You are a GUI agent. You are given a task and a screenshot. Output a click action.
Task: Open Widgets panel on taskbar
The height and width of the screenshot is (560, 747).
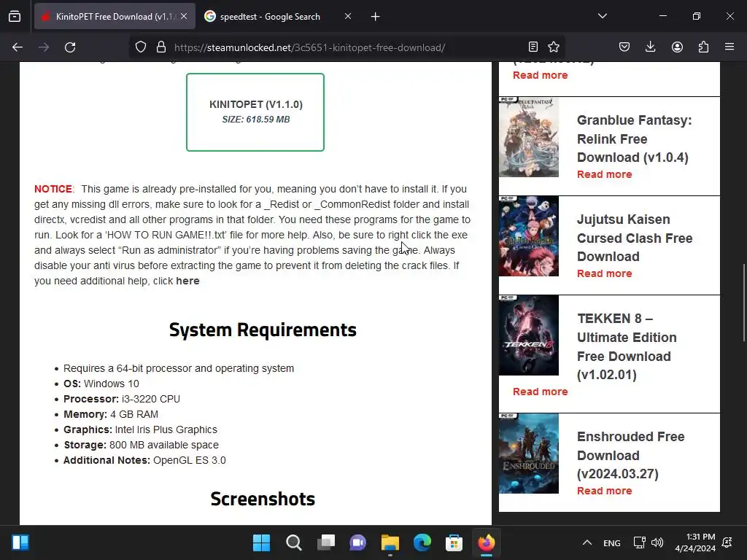(x=20, y=542)
